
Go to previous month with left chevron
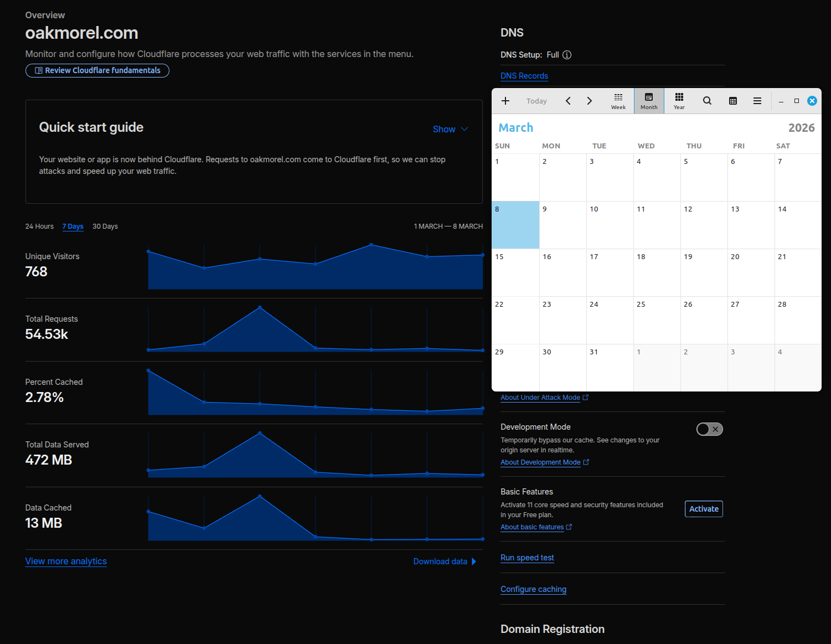(568, 101)
